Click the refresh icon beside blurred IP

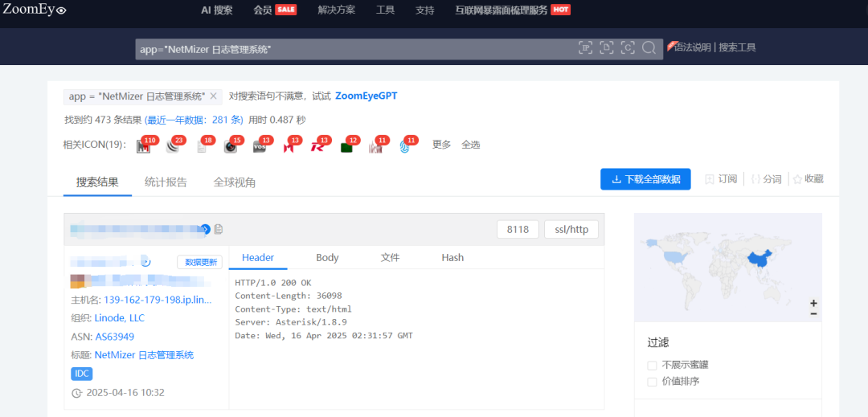point(145,262)
